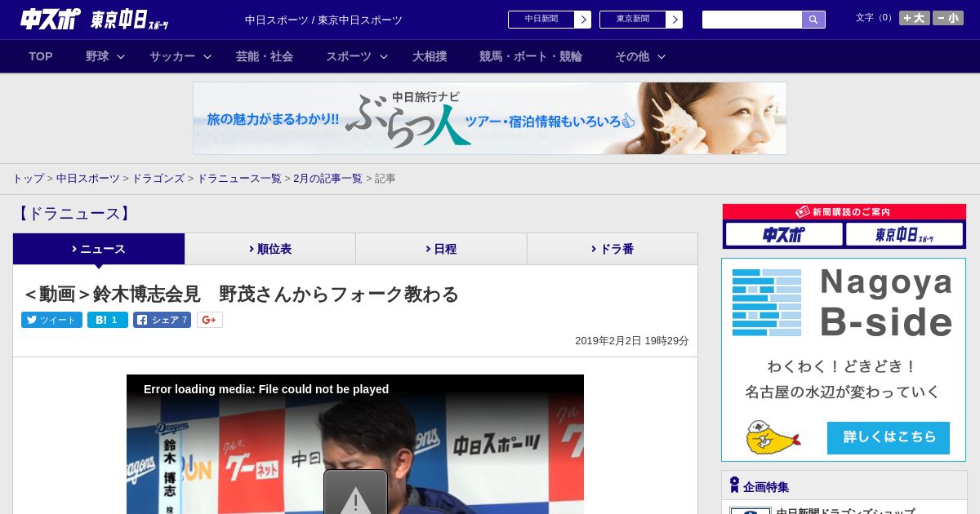Click the shachihoko mascot in B-side ad
The height and width of the screenshot is (514, 980).
(x=772, y=437)
